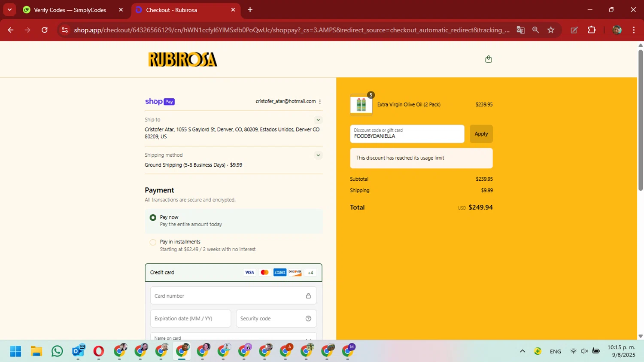Open File Explorer from the taskbar
The height and width of the screenshot is (362, 644).
(36, 351)
